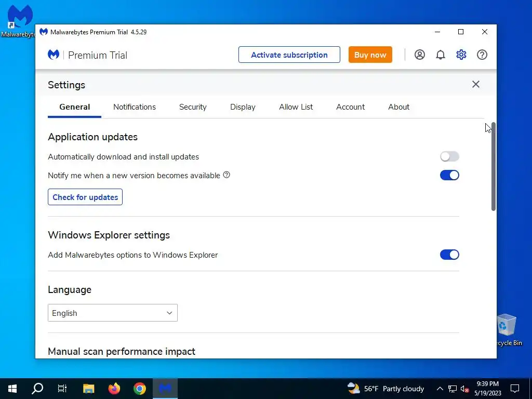Click the info icon next to version notification

pos(227,175)
